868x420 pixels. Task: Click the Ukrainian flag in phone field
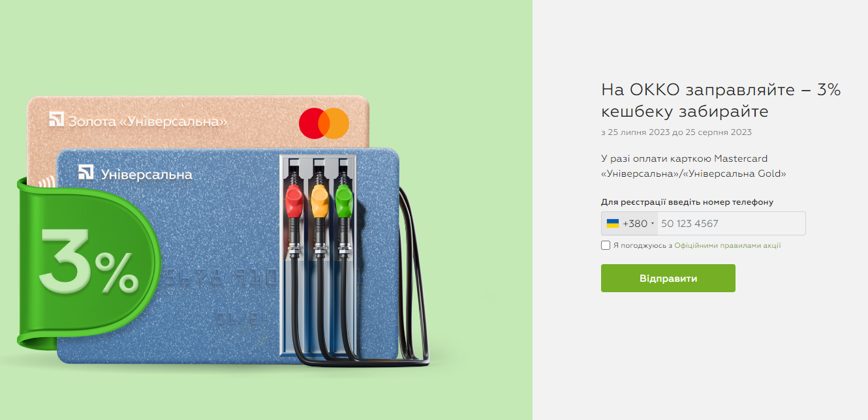[613, 224]
